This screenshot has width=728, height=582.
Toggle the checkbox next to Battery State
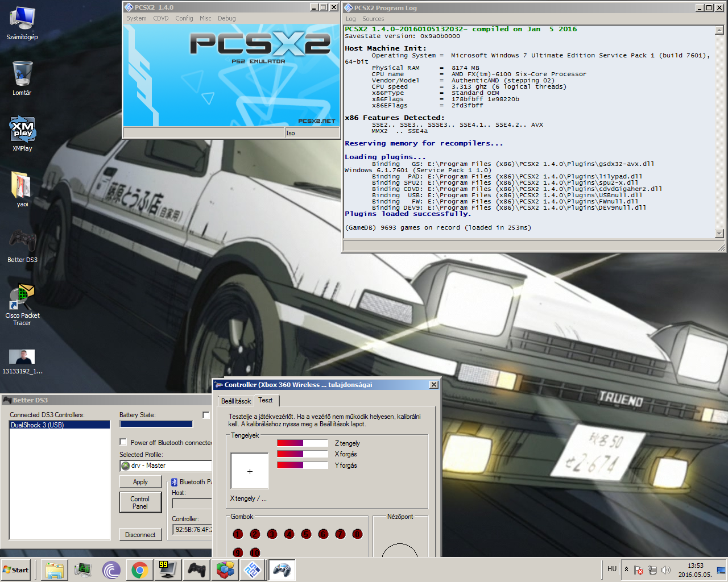click(x=206, y=415)
